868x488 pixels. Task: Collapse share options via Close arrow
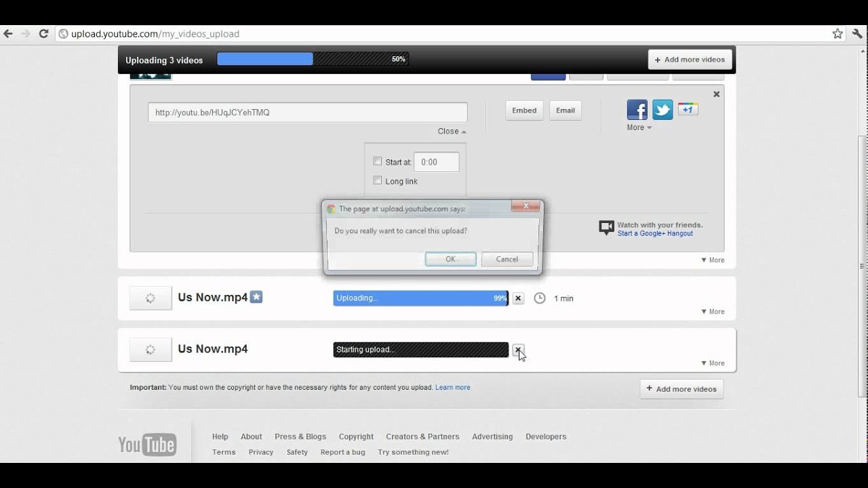point(452,131)
